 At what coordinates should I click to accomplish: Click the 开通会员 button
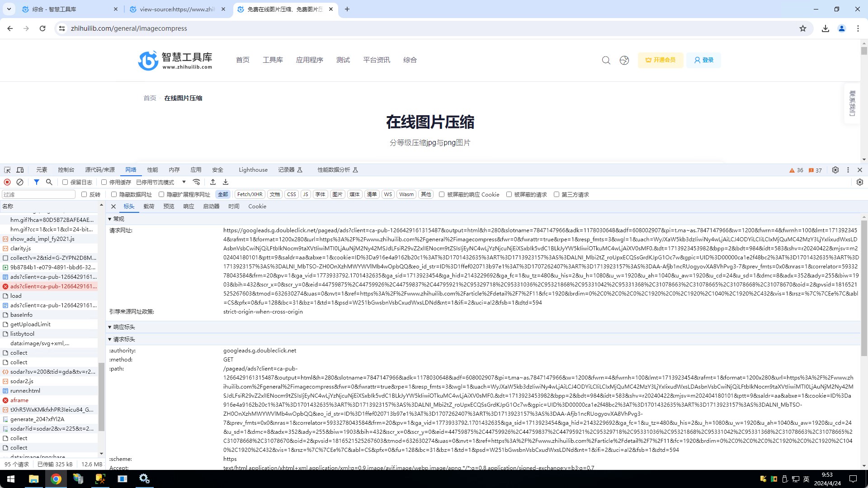tap(660, 60)
